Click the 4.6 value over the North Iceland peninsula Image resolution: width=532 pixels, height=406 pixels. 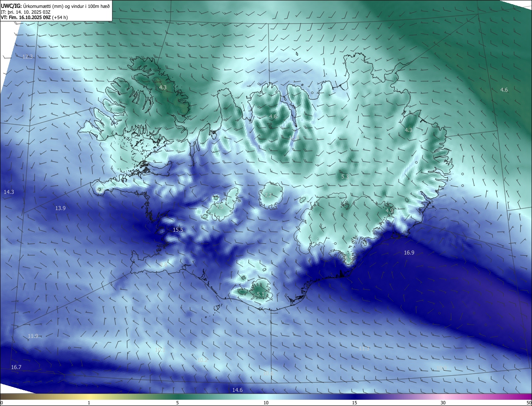(273, 116)
